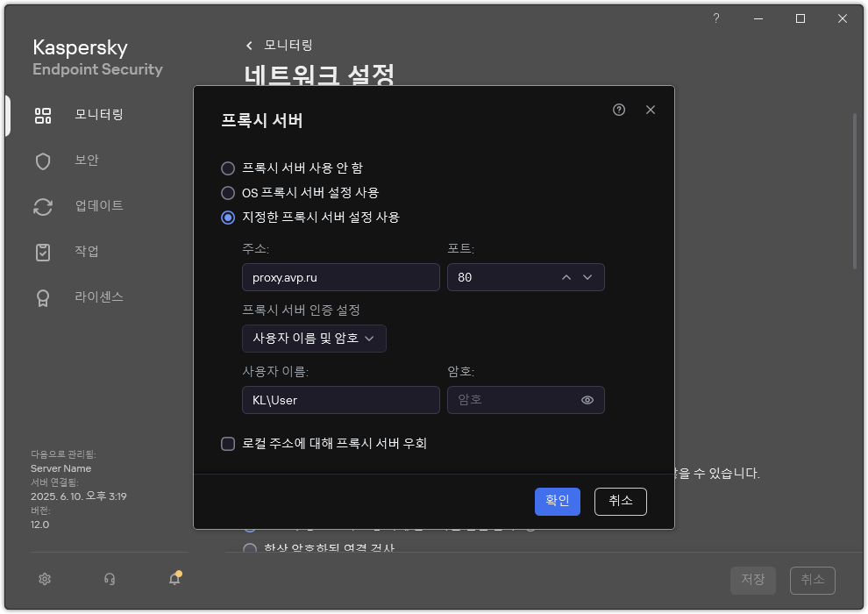Screen dimensions: 868x614
Task: Open the 프록시 서버 인증 설정 dropdown
Action: [313, 339]
